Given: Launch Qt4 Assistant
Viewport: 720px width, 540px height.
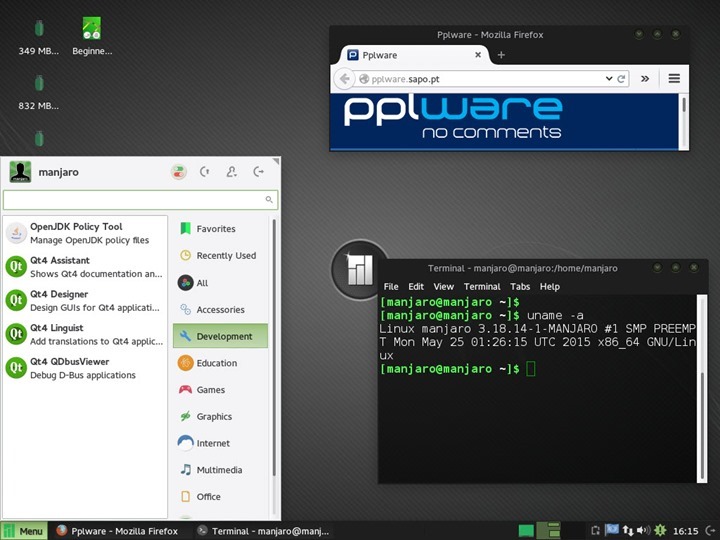Looking at the screenshot, I should pos(85,267).
